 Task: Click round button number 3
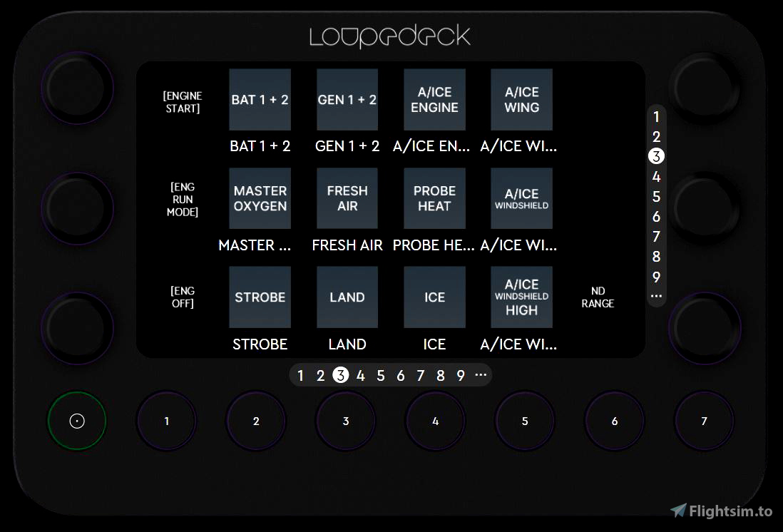[346, 421]
